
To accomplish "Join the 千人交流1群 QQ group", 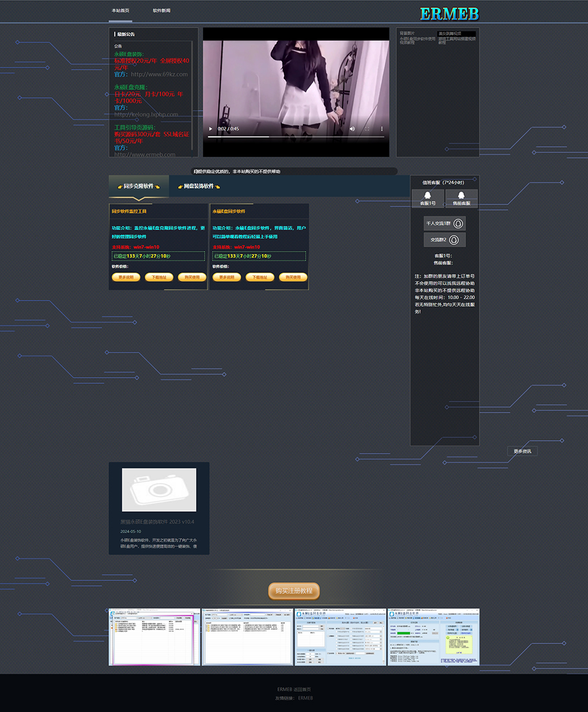I will pos(445,223).
